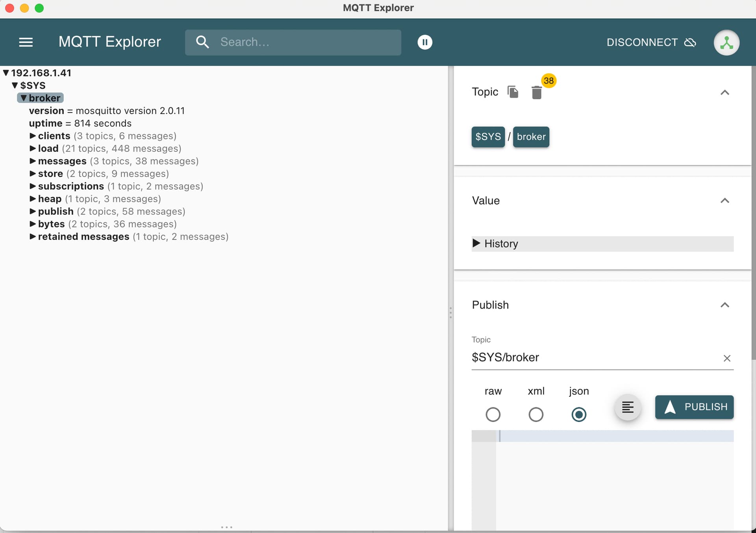Expand the History section
This screenshot has width=756, height=533.
point(476,243)
